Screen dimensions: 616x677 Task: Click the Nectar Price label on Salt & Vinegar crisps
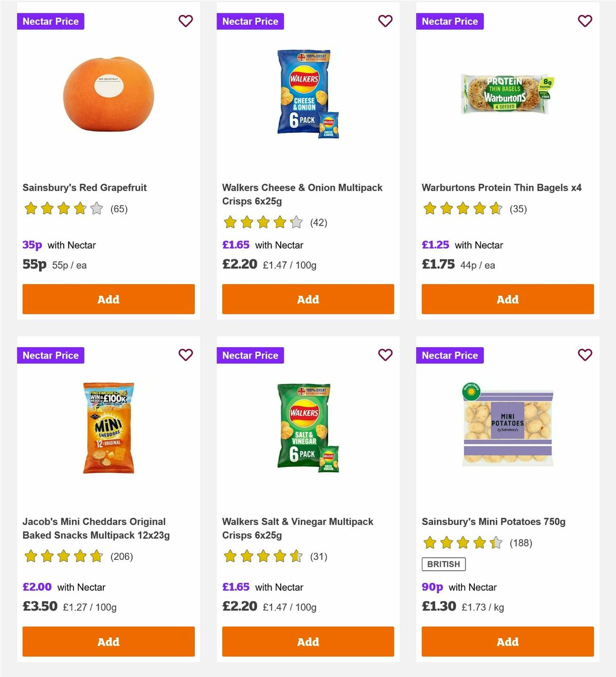250,355
